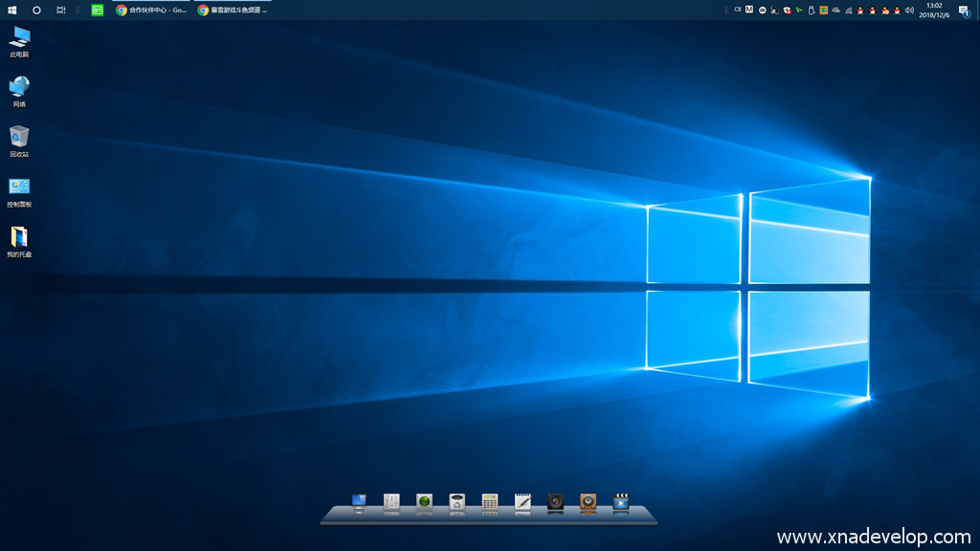Click the Cortana circle button
Image resolution: width=980 pixels, height=551 pixels.
36,10
